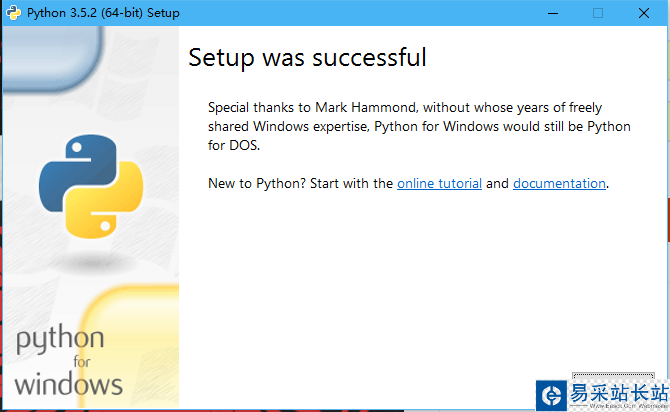Open the online tutorial link
The height and width of the screenshot is (412, 670).
[439, 184]
